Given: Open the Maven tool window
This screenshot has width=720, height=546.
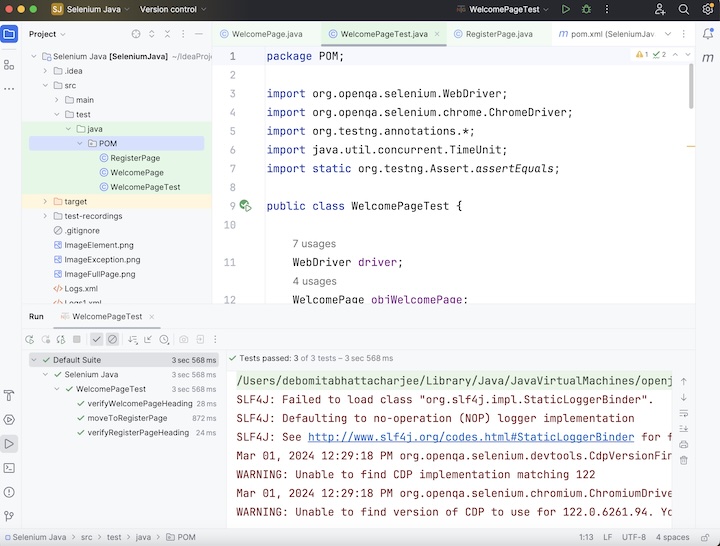Looking at the screenshot, I should (x=708, y=59).
